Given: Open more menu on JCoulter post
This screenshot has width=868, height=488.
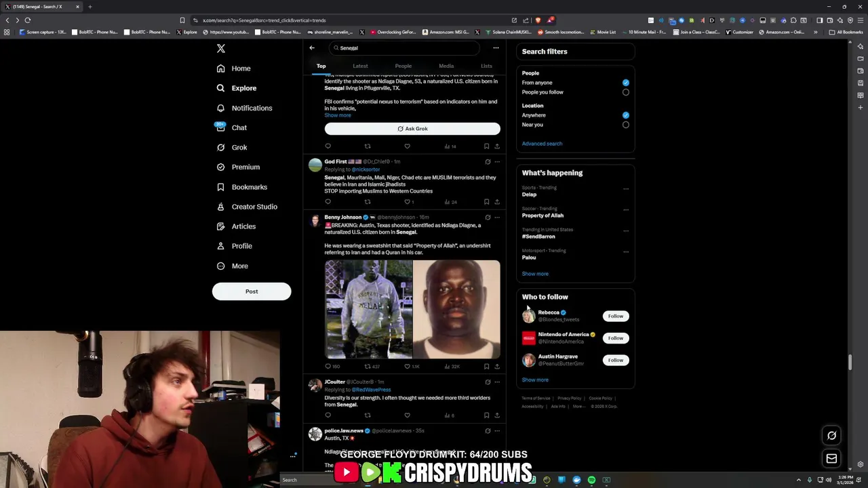Looking at the screenshot, I should coord(497,382).
